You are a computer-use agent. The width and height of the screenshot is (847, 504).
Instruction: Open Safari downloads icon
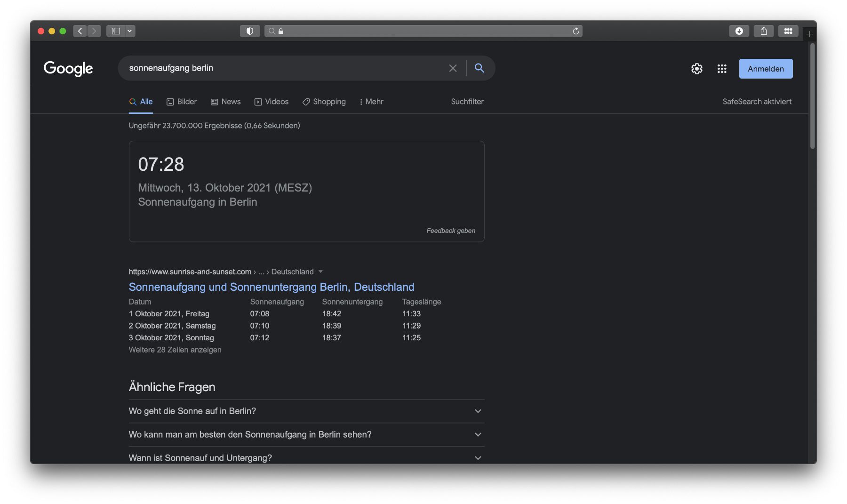[x=739, y=31]
